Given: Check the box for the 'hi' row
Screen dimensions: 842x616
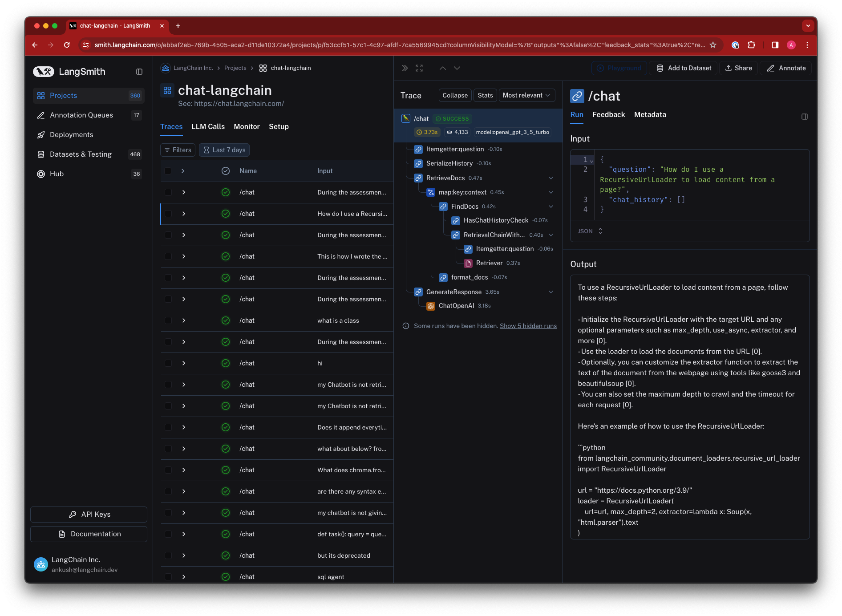Looking at the screenshot, I should pyautogui.click(x=168, y=363).
